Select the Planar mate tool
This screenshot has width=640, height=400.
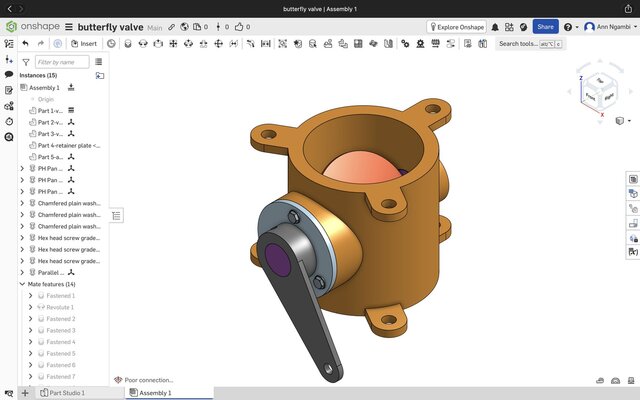173,44
